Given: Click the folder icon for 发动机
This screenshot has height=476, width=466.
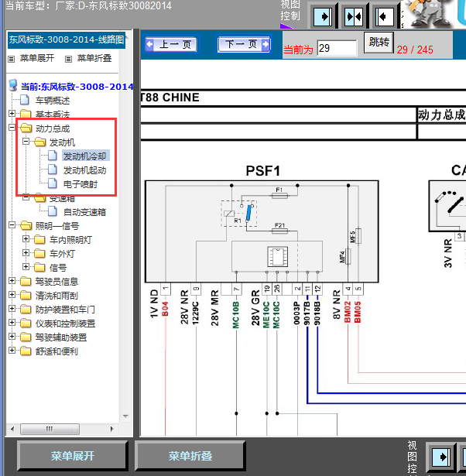Looking at the screenshot, I should click(x=40, y=142).
